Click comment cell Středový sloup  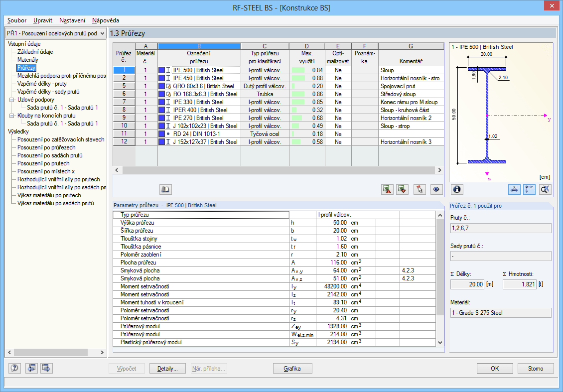[411, 94]
